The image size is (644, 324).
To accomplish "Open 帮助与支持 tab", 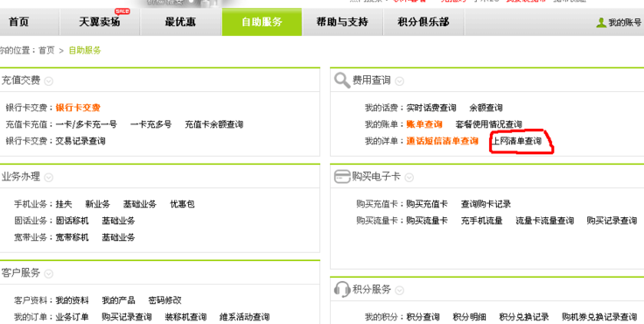I will point(342,22).
